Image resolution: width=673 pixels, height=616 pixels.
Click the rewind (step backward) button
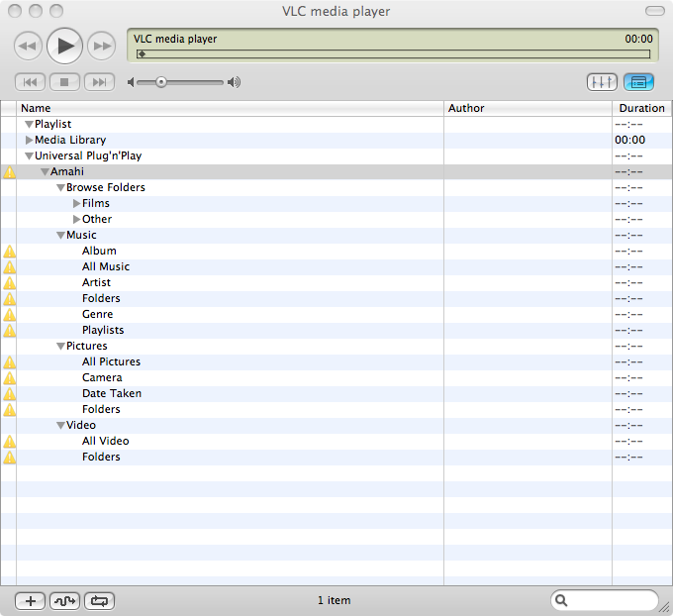point(29,46)
